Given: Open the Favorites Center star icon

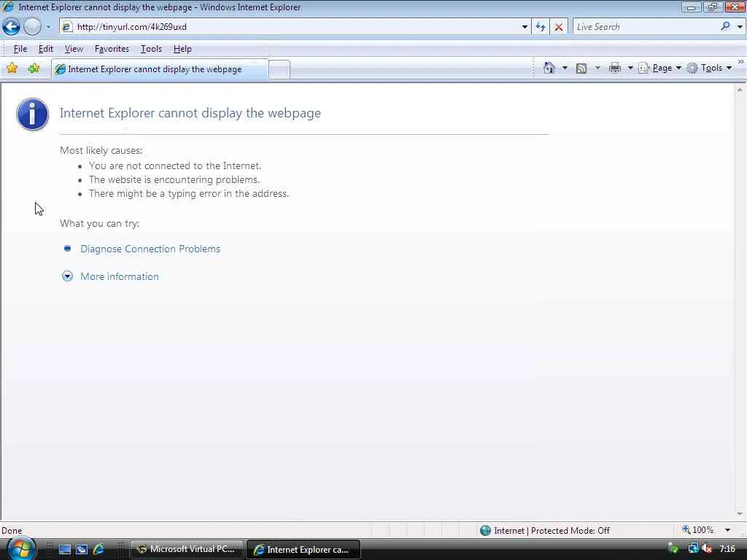Looking at the screenshot, I should 12,68.
